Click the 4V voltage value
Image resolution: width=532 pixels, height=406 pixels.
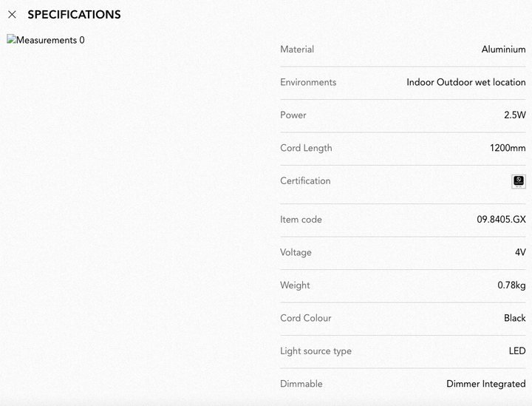[x=520, y=252]
